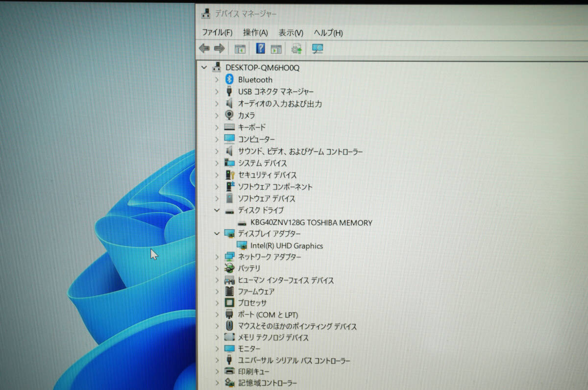Select the ヒューマン インターフェイス デバイス row
Viewport: 588px width, 390px height.
[286, 281]
